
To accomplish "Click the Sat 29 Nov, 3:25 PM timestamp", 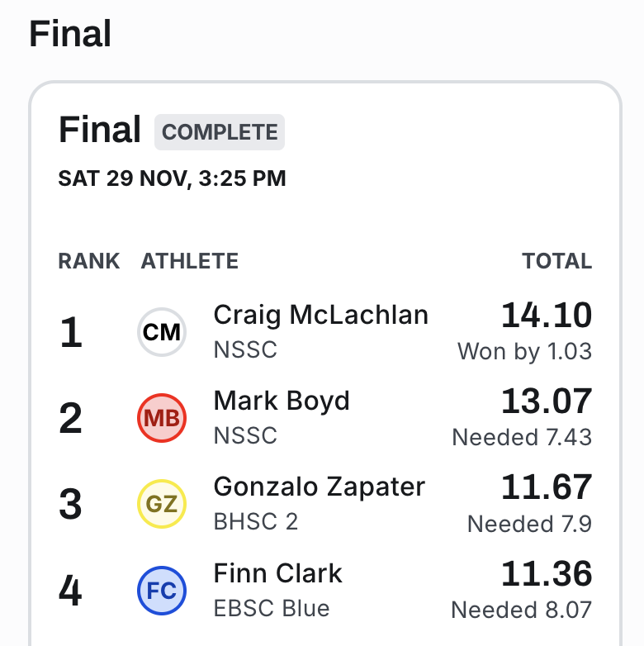I will [x=172, y=178].
